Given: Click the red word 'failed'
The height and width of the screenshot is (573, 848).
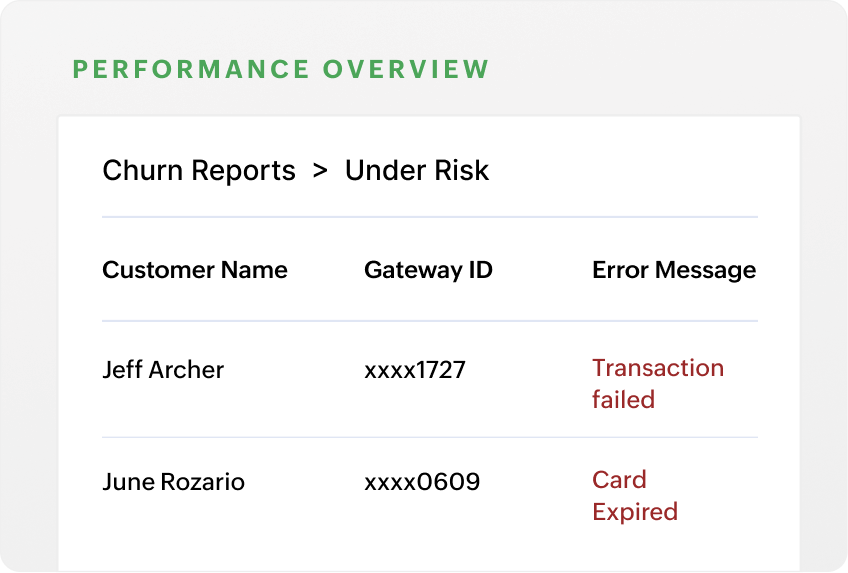Looking at the screenshot, I should tap(623, 400).
